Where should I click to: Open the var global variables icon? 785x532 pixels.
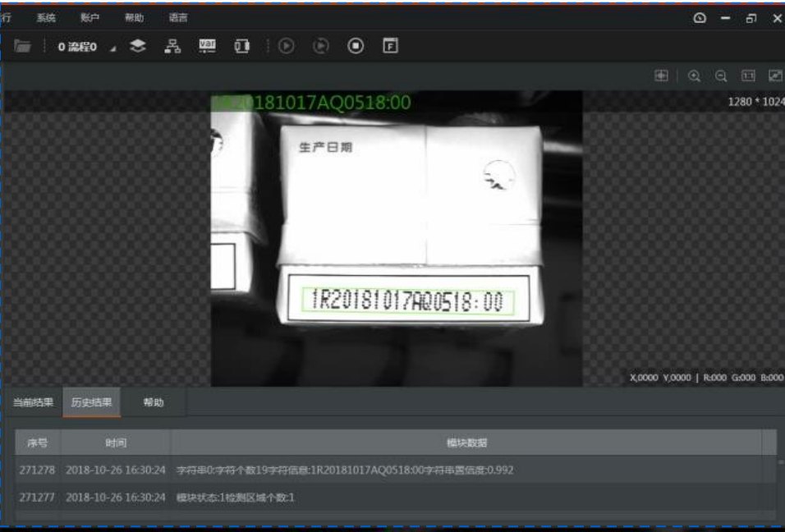click(x=207, y=45)
